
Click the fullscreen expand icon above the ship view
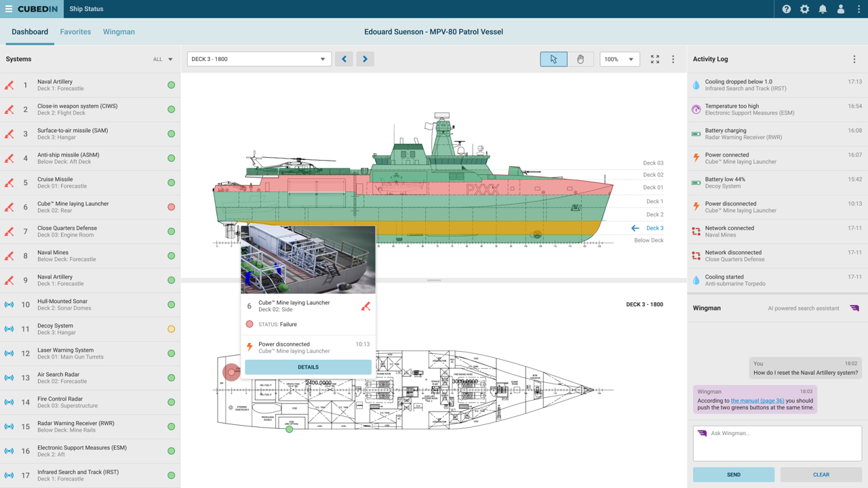[x=654, y=59]
